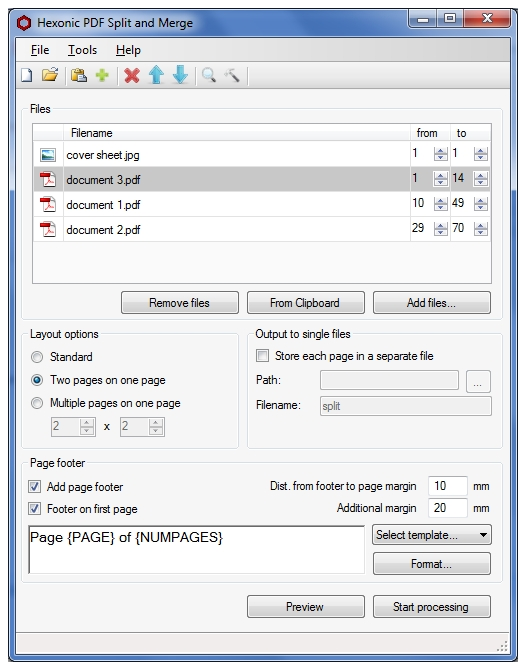Click the rows count spinner in Layout options
The image size is (523, 669).
coord(142,426)
